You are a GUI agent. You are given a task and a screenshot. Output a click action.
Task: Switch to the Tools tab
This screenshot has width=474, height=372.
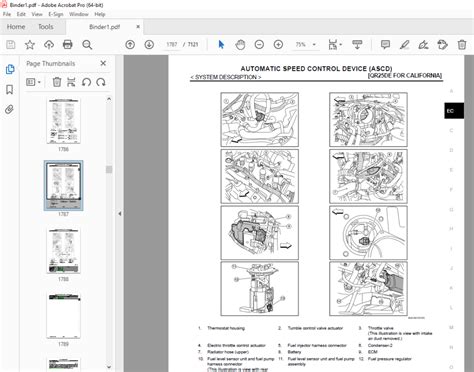click(x=46, y=27)
